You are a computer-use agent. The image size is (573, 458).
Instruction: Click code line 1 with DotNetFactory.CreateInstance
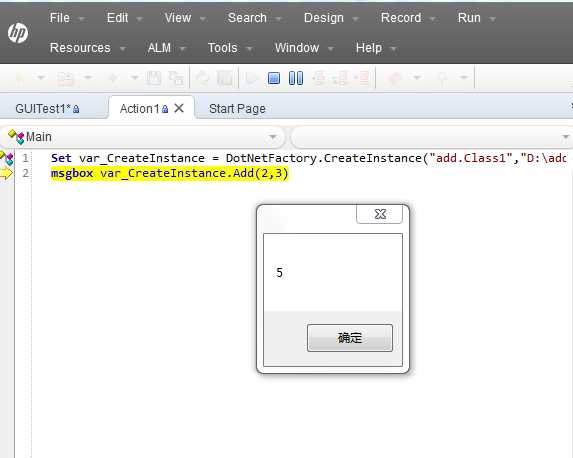[x=308, y=158]
